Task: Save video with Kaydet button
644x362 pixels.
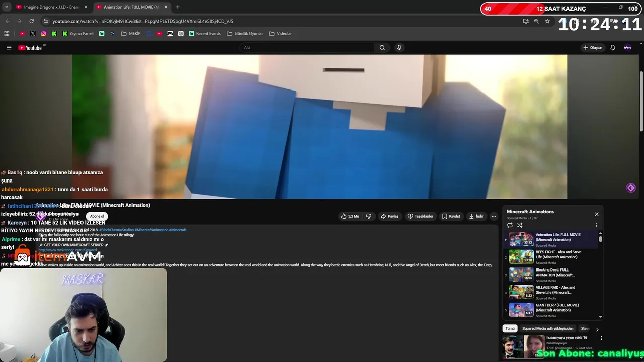Action: (451, 216)
